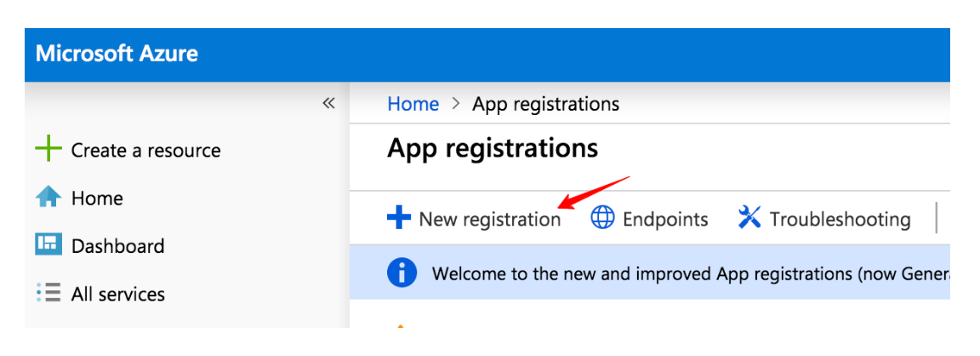Screen dimensions: 980x356
Task: Click the blue house Home icon in sidebar
Action: tap(48, 198)
